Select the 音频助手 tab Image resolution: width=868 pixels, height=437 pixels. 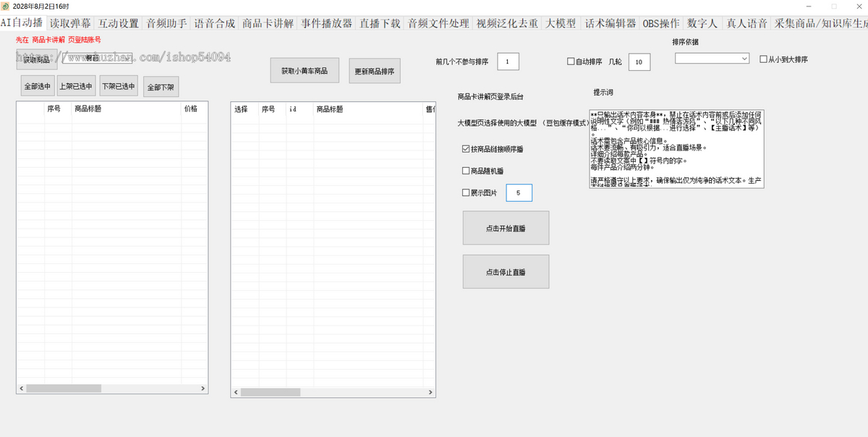(166, 23)
